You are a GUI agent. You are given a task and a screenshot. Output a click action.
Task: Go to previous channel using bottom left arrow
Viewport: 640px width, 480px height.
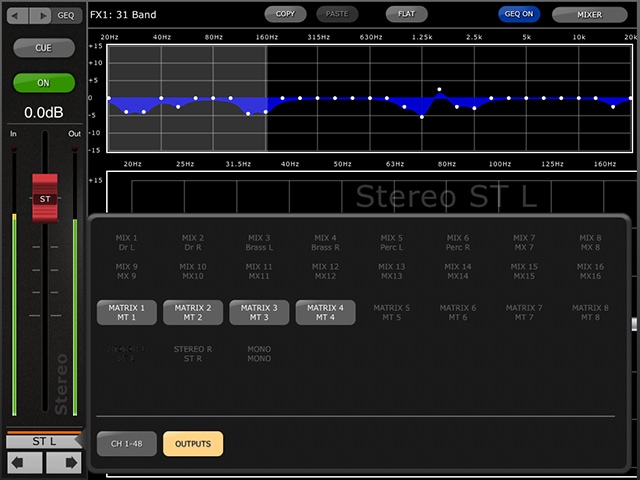tap(24, 463)
